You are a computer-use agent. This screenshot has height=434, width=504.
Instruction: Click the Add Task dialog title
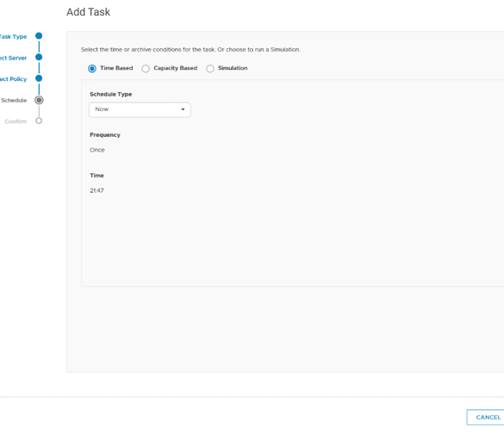pyautogui.click(x=89, y=12)
